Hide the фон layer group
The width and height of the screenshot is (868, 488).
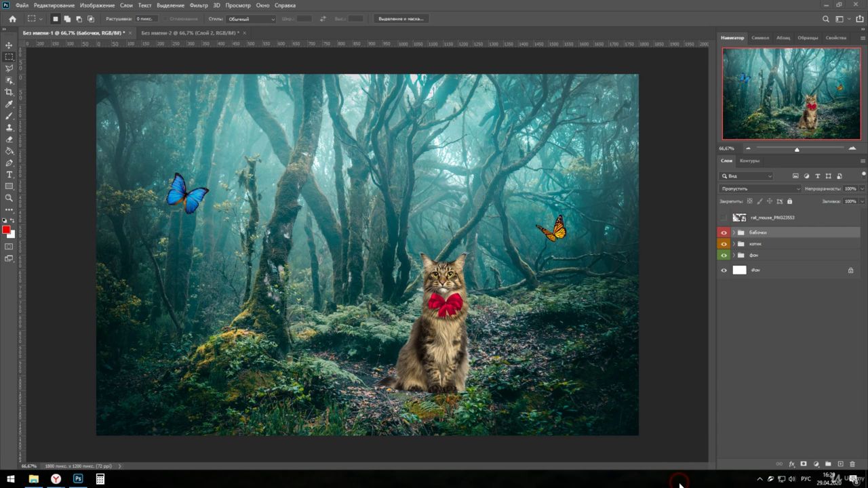[724, 256]
